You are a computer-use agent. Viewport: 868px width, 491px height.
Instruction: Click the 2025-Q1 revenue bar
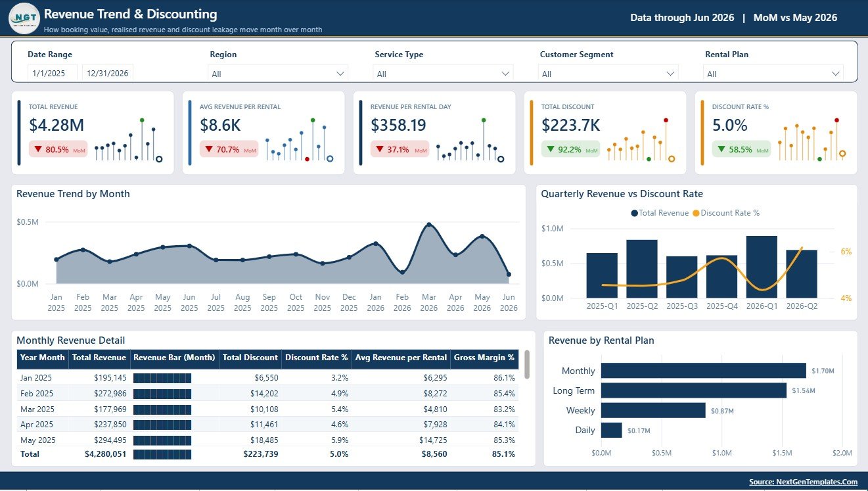[602, 275]
